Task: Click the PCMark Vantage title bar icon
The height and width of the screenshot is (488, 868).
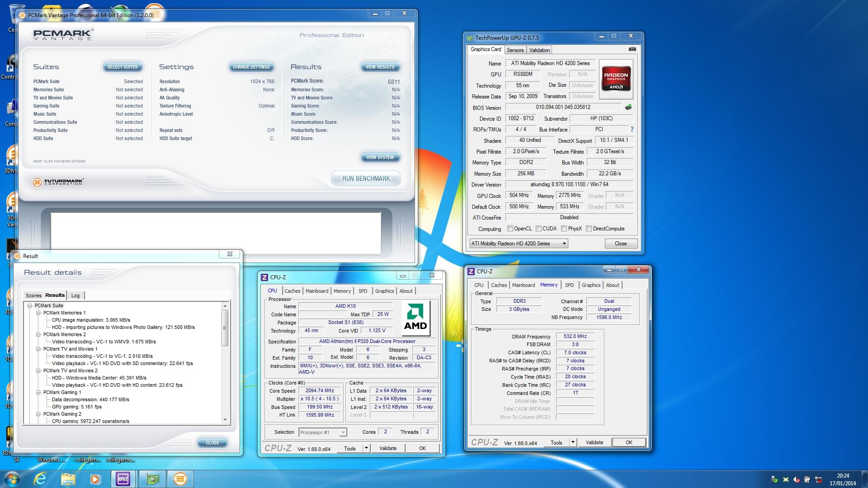Action: pyautogui.click(x=23, y=15)
